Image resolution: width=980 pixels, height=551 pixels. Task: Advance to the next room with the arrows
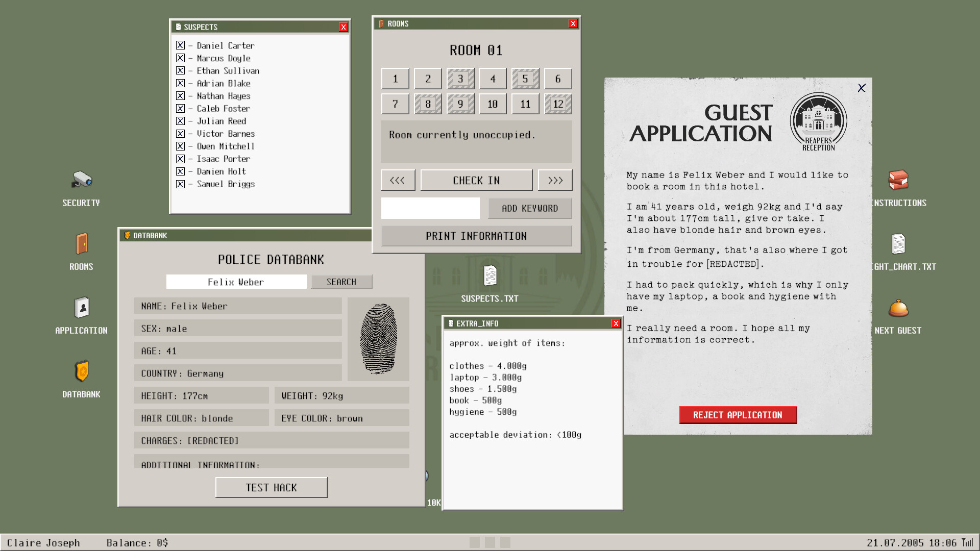(x=555, y=180)
